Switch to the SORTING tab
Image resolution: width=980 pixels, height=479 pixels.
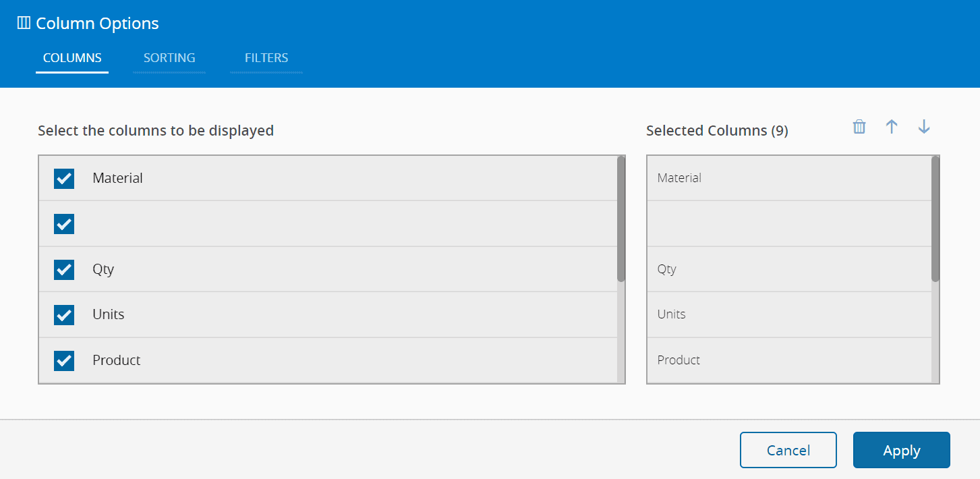click(x=169, y=58)
